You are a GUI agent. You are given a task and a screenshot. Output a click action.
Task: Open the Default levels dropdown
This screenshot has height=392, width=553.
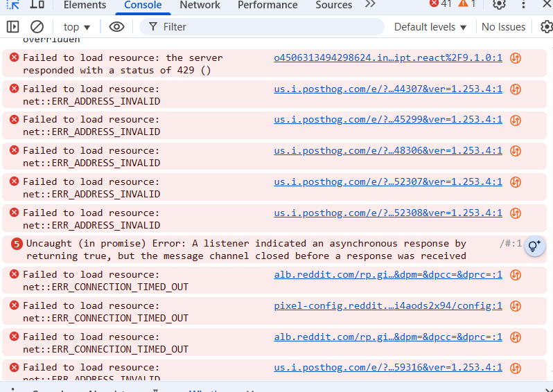(x=430, y=27)
